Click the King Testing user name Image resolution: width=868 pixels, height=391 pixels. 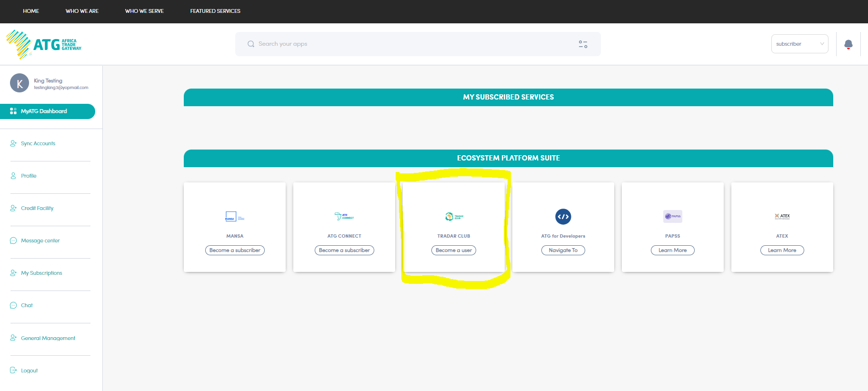pos(48,80)
